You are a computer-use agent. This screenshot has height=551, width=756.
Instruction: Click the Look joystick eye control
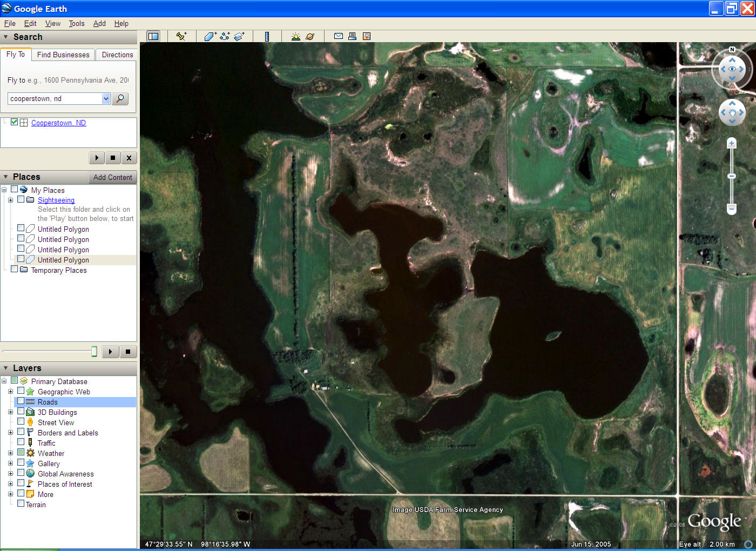tap(732, 69)
